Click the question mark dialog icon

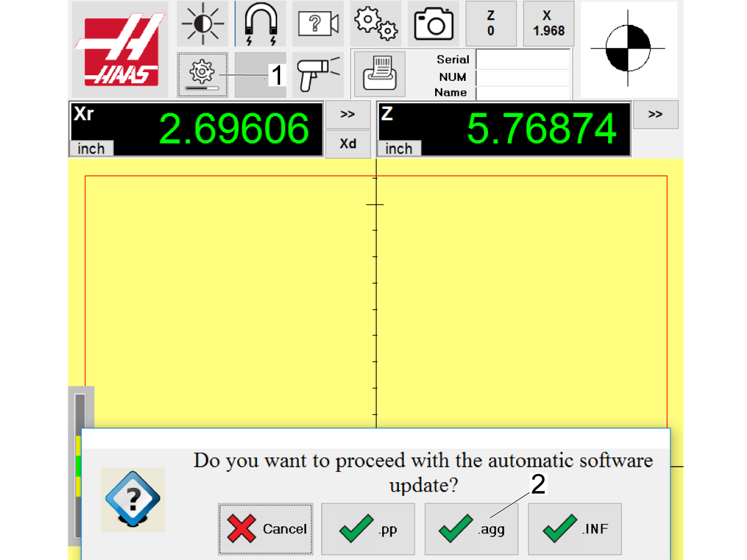tap(133, 500)
